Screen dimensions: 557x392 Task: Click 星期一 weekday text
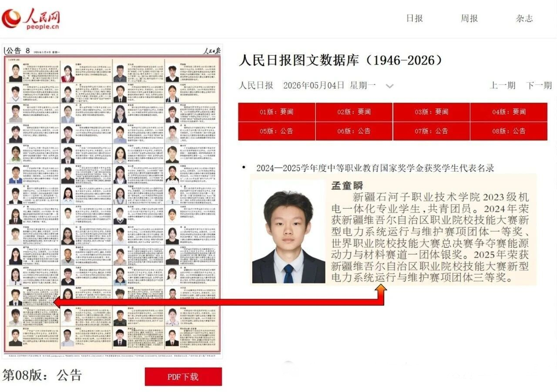point(363,85)
